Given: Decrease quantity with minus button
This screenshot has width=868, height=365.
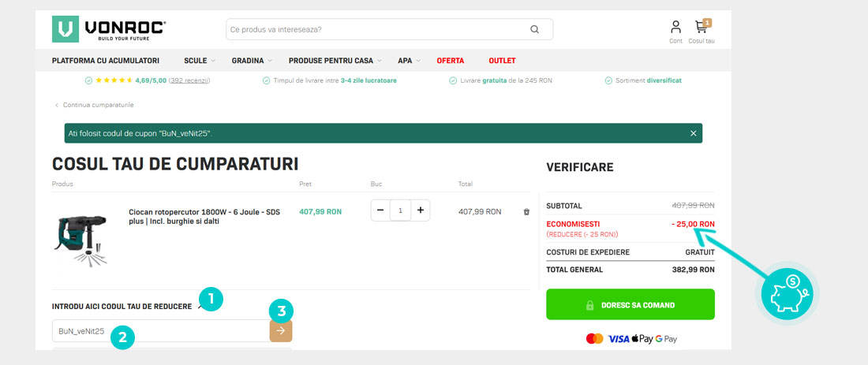Looking at the screenshot, I should click(380, 210).
